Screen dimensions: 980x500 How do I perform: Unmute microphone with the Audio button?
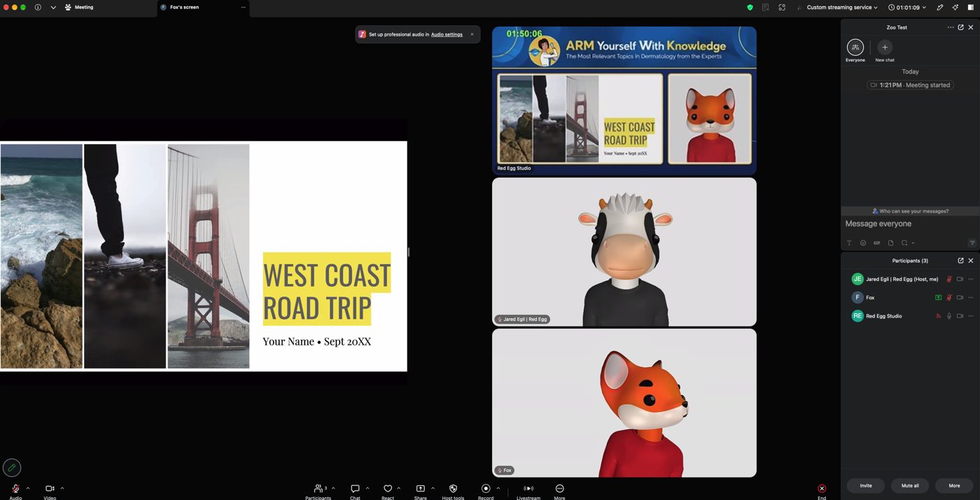[15, 491]
